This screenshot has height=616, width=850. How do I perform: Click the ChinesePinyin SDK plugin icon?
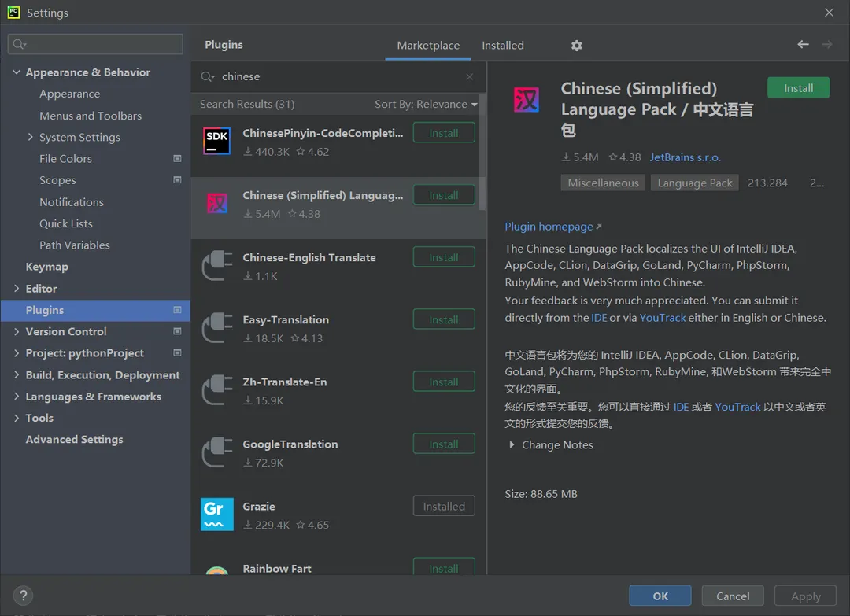point(217,141)
